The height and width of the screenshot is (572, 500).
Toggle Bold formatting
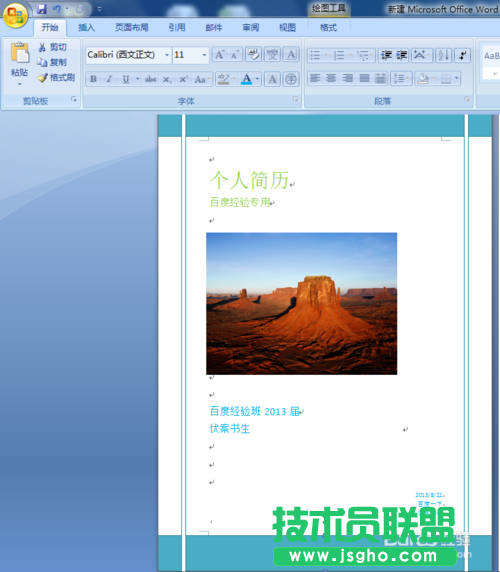coord(93,79)
